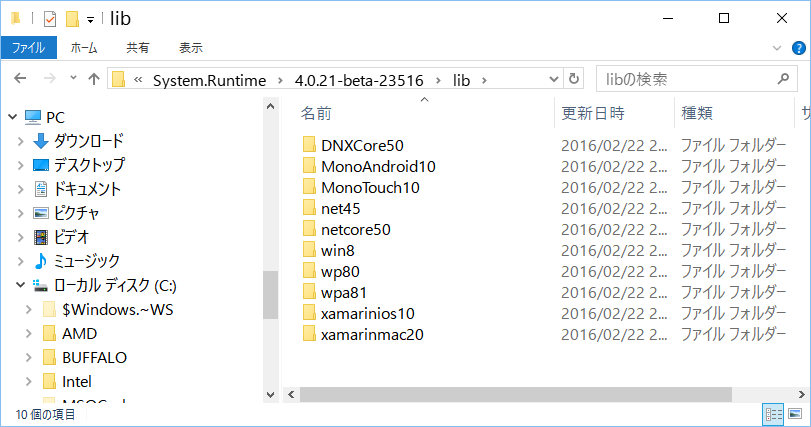Open the ホーム ribbon tab
811x427 pixels.
(x=84, y=48)
